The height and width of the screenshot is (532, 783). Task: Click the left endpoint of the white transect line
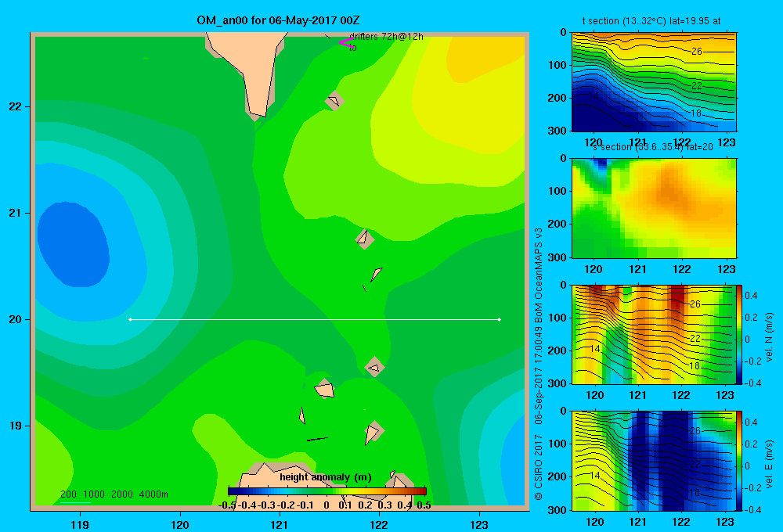click(x=130, y=319)
